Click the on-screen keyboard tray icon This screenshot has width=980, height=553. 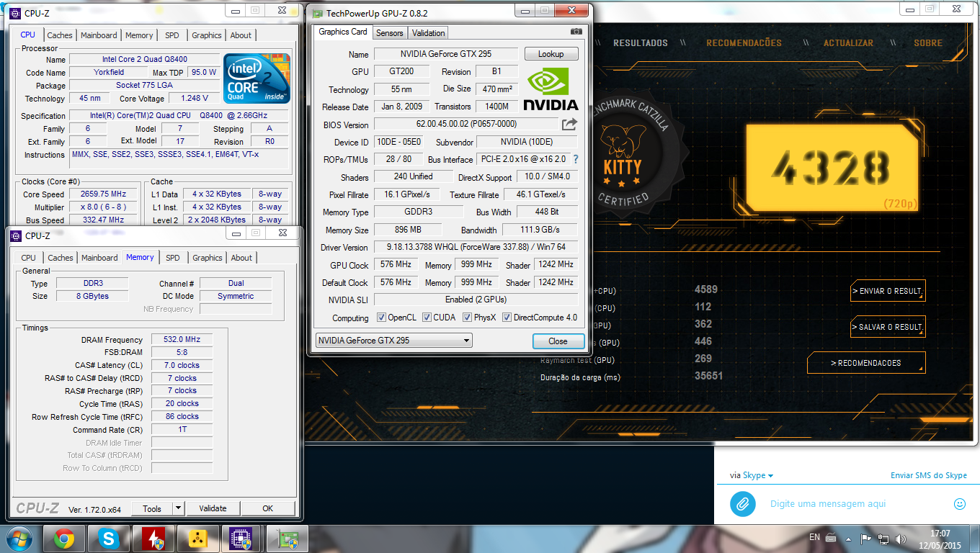coord(831,539)
